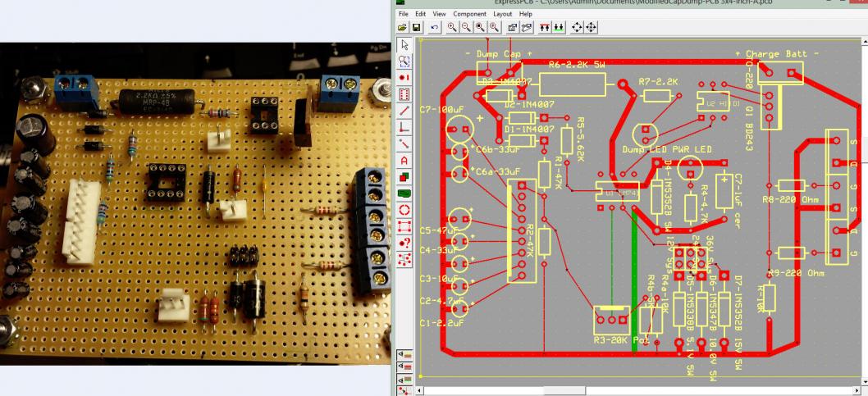Click the breadboard photo on the left

[195, 203]
